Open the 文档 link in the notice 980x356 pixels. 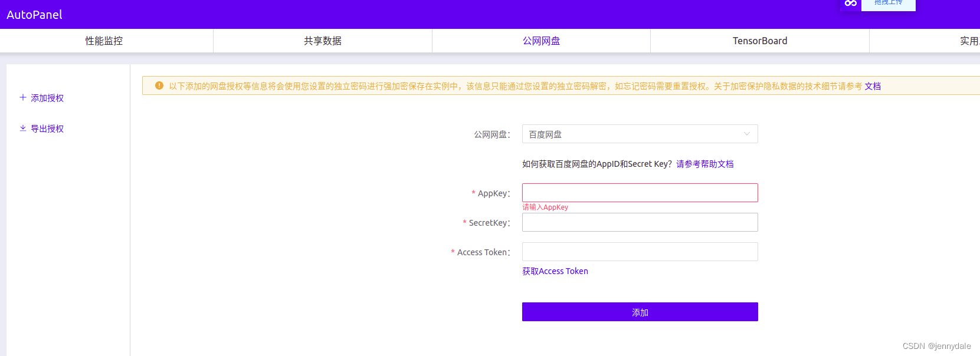click(x=873, y=86)
